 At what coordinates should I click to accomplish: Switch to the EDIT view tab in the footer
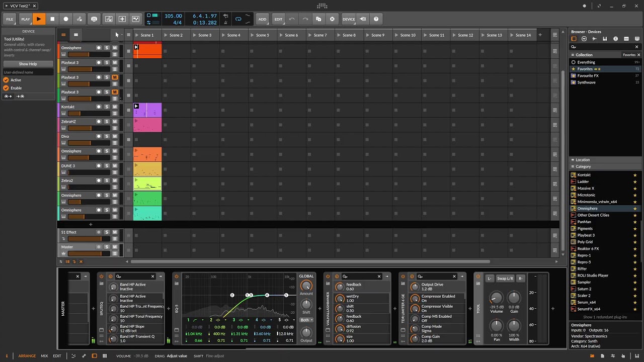click(57, 356)
